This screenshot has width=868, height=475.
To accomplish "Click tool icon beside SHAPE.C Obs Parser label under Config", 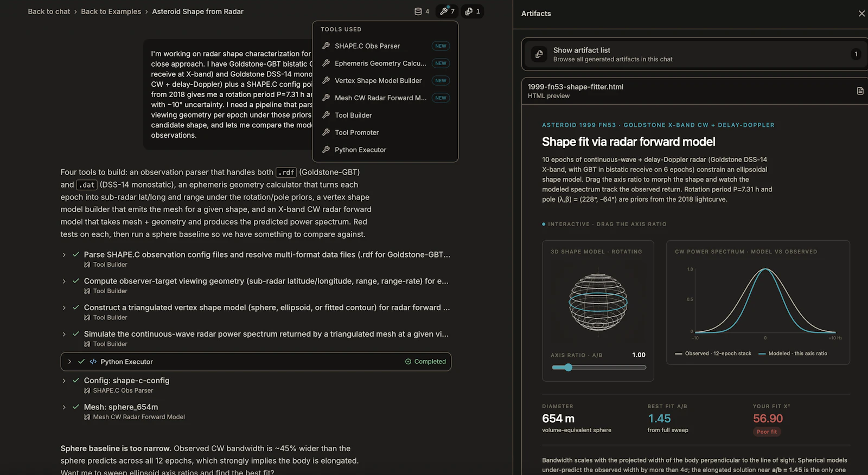I will click(87, 390).
